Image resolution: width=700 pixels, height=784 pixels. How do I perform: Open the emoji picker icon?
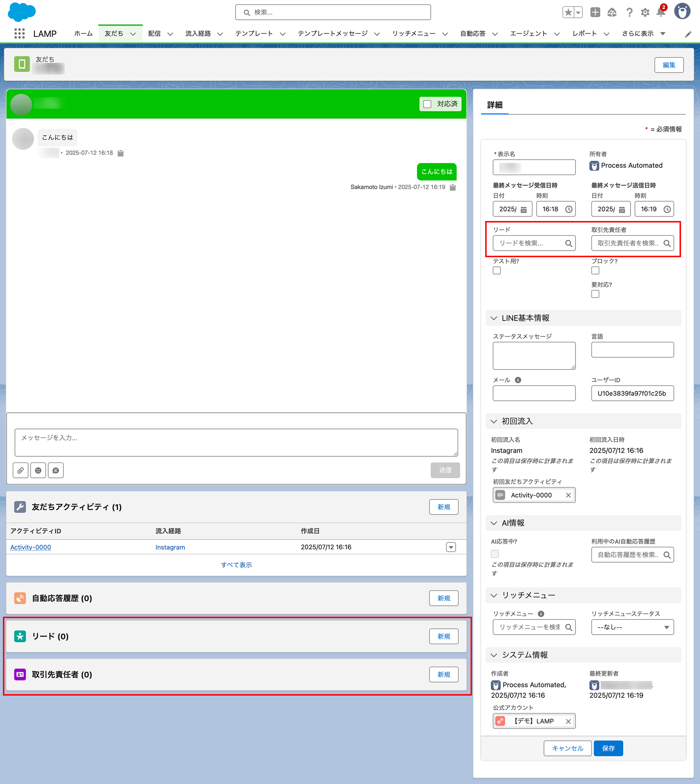click(x=38, y=470)
